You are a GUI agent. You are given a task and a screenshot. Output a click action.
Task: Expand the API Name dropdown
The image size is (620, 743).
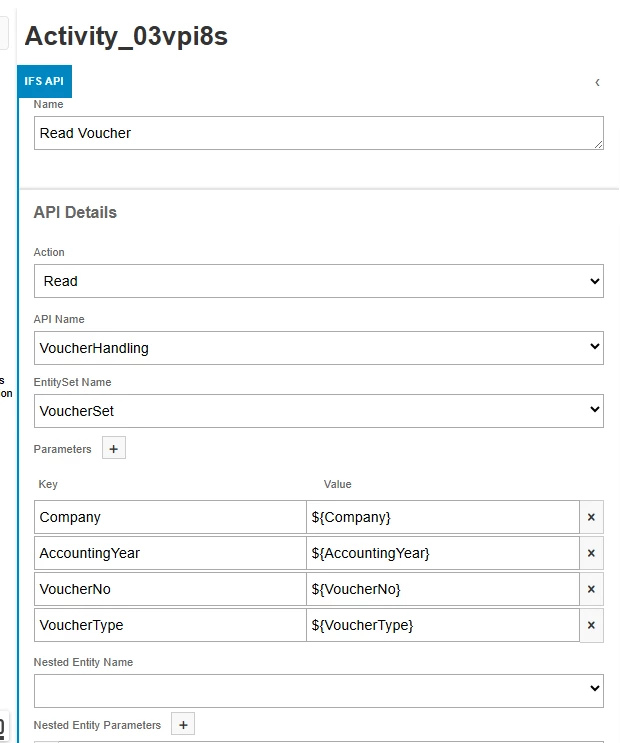tap(318, 347)
